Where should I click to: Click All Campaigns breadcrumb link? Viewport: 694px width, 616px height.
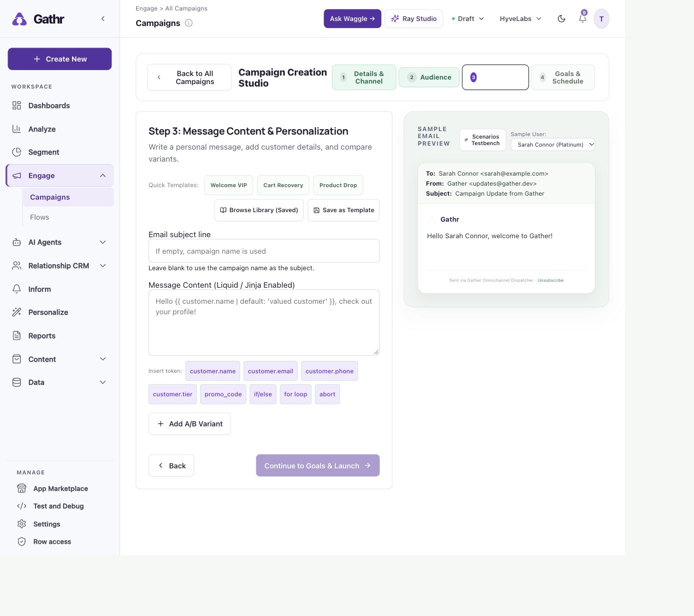[186, 9]
